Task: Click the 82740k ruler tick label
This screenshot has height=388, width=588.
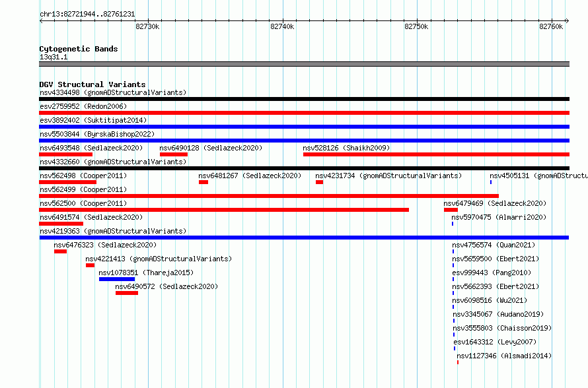Action: (282, 26)
